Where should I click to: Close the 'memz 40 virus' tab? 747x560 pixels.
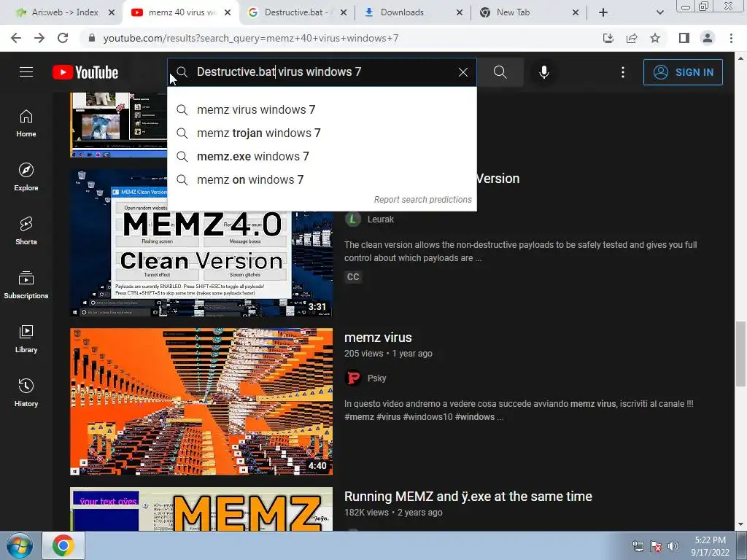tap(228, 12)
